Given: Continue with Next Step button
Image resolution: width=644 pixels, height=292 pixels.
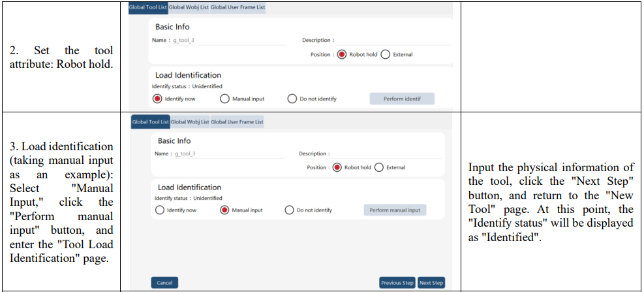Looking at the screenshot, I should 431,283.
